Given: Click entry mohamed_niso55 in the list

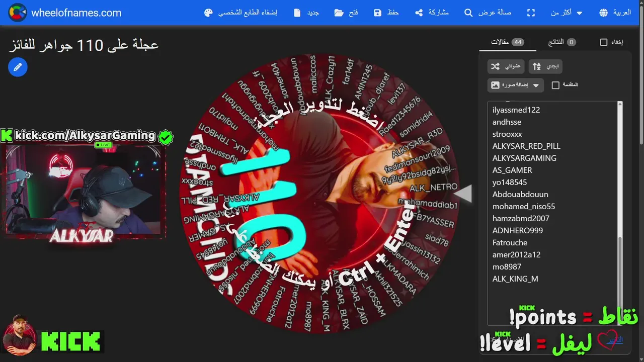Looking at the screenshot, I should coord(524,206).
